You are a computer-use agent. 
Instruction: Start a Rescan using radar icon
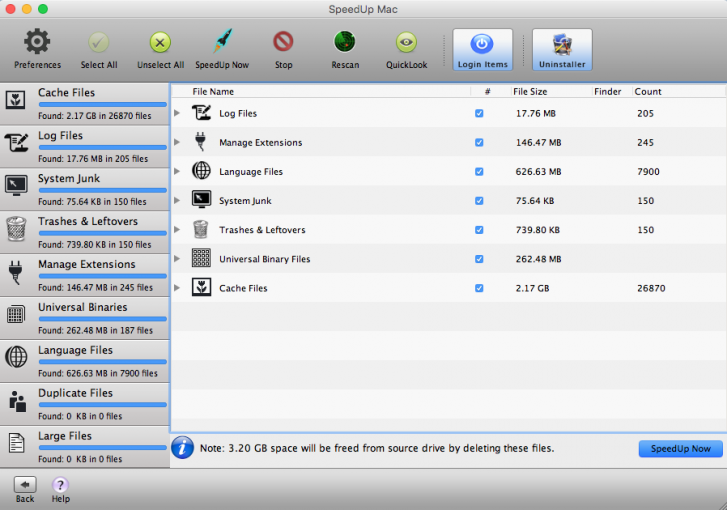point(345,43)
